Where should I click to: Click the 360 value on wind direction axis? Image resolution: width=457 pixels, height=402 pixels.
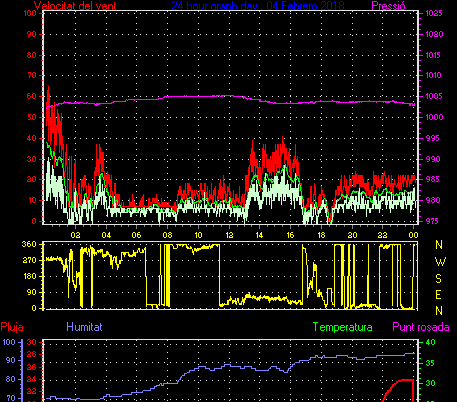click(29, 244)
